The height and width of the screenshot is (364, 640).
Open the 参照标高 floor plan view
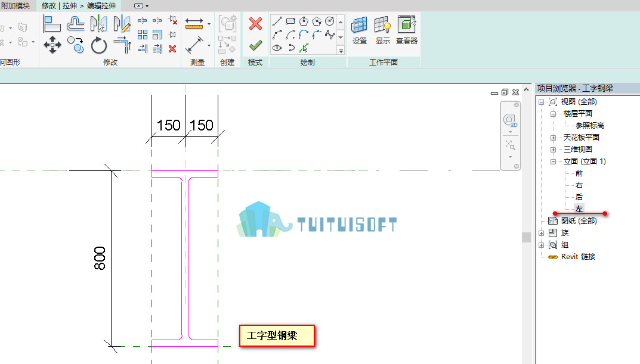pyautogui.click(x=590, y=126)
